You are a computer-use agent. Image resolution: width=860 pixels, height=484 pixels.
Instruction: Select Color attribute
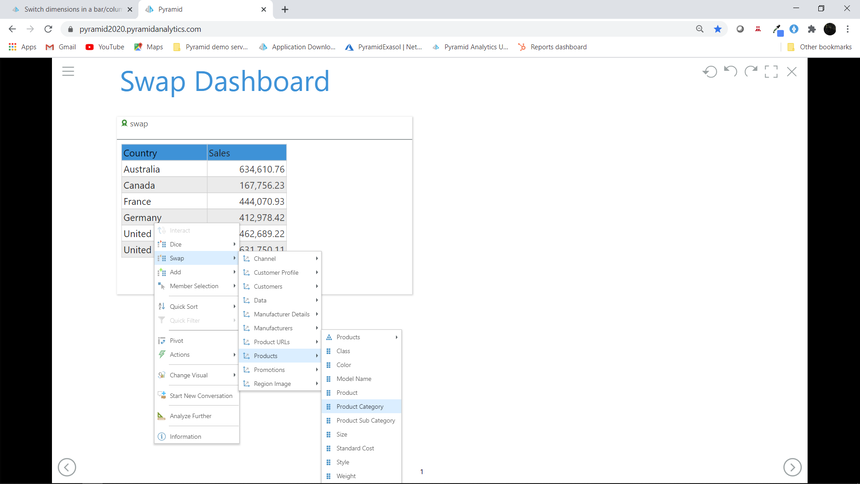361,365
